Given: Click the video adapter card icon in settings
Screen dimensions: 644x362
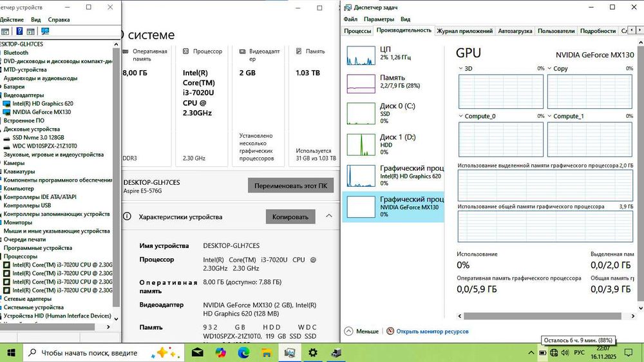Looking at the screenshot, I should (x=242, y=52).
